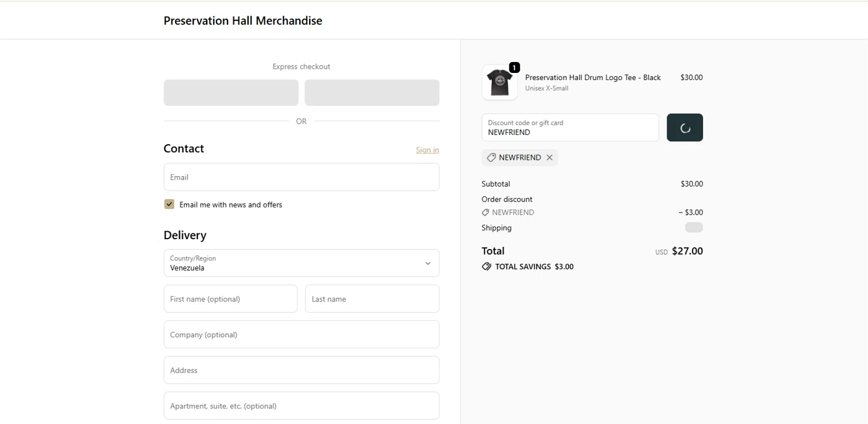Viewport: 868px width, 424px height.
Task: Click the Sign in link
Action: tap(428, 150)
